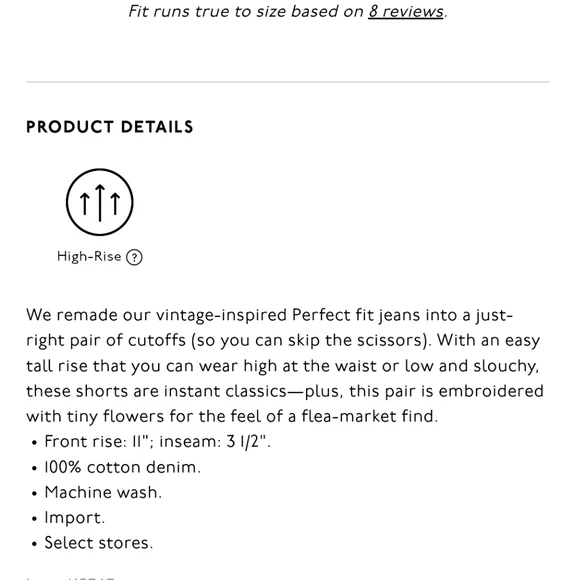Click the question mark help icon beside High-Rise
This screenshot has height=580, width=574.
click(134, 257)
